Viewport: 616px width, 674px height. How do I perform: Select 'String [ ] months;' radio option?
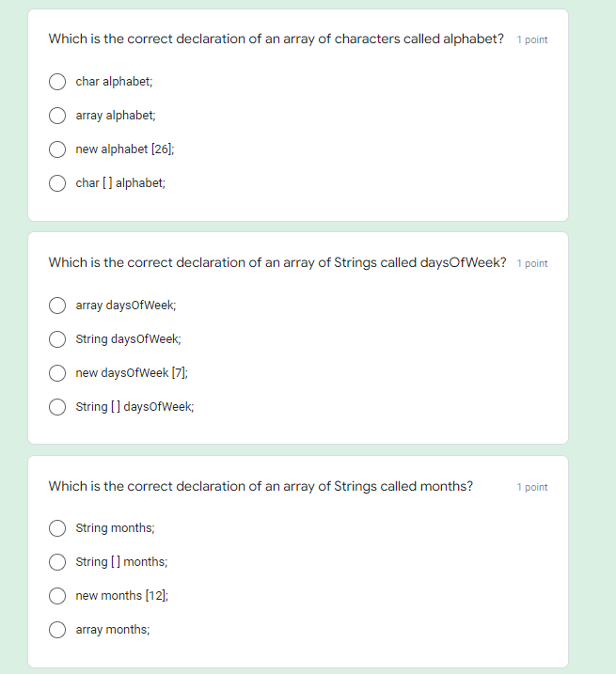click(x=57, y=562)
